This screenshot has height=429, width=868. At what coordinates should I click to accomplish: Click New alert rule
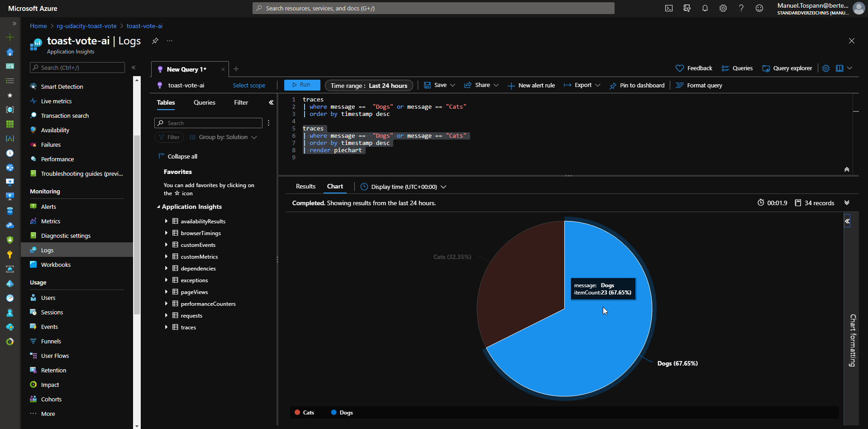pos(531,85)
